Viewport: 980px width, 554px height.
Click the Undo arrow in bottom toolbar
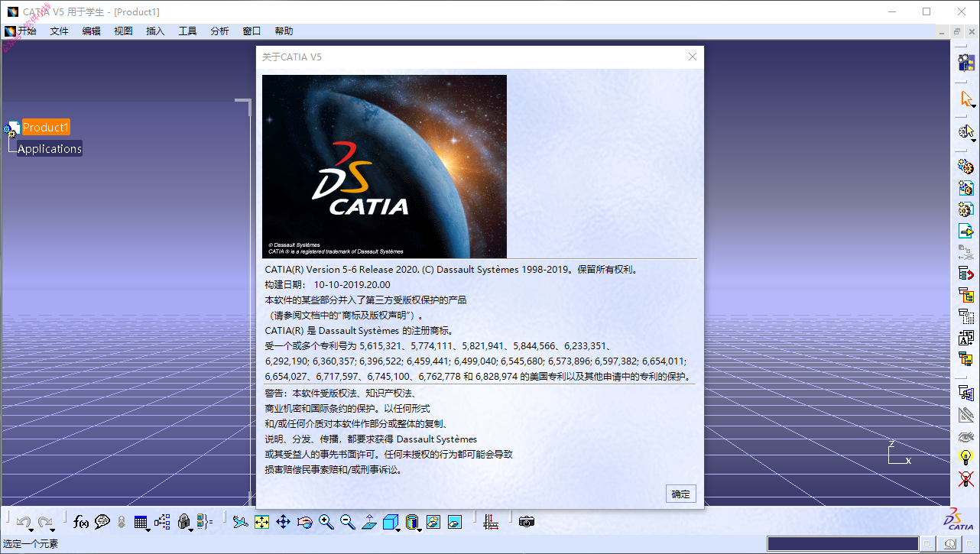[x=23, y=523]
